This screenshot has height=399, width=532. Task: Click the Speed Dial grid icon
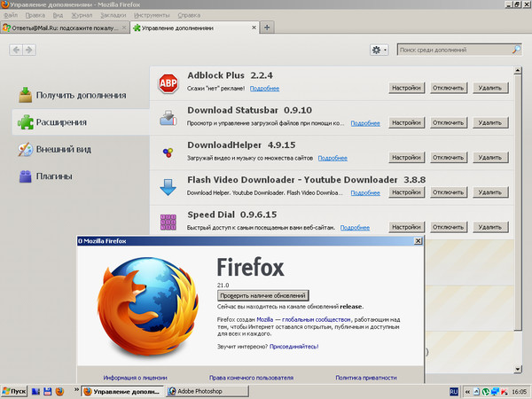[x=168, y=223]
